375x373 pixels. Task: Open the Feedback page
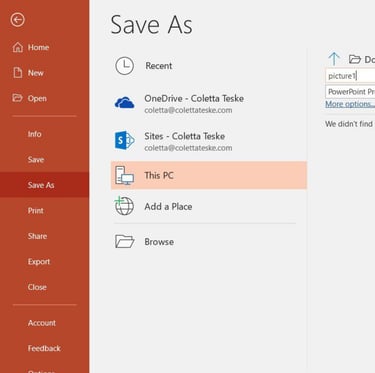44,348
